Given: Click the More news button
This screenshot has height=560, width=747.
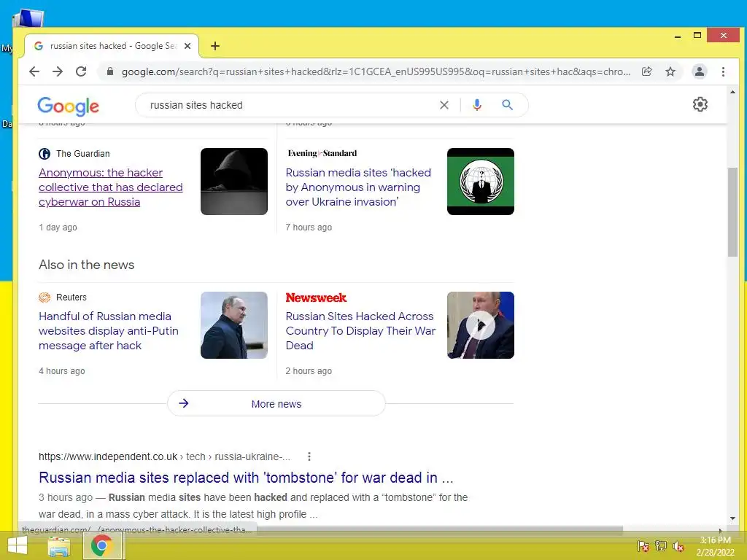Looking at the screenshot, I should point(276,403).
